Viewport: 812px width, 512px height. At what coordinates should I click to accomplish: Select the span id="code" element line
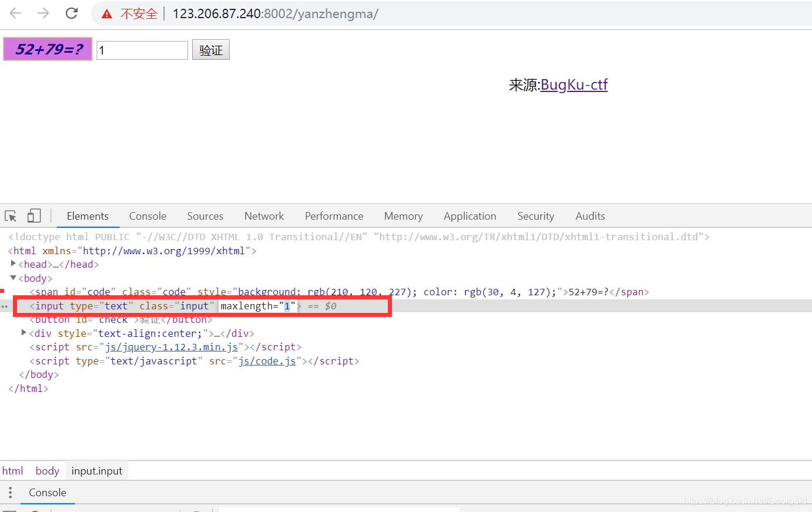tap(339, 292)
